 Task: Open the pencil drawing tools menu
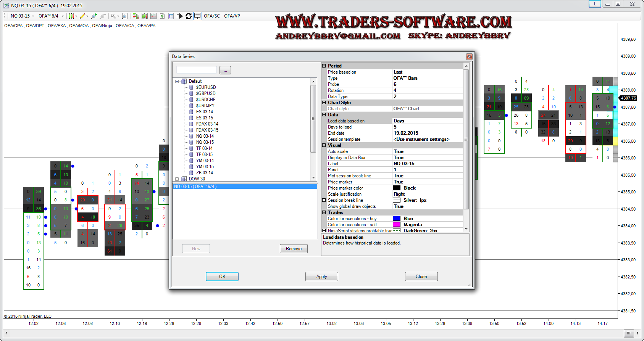(83, 16)
